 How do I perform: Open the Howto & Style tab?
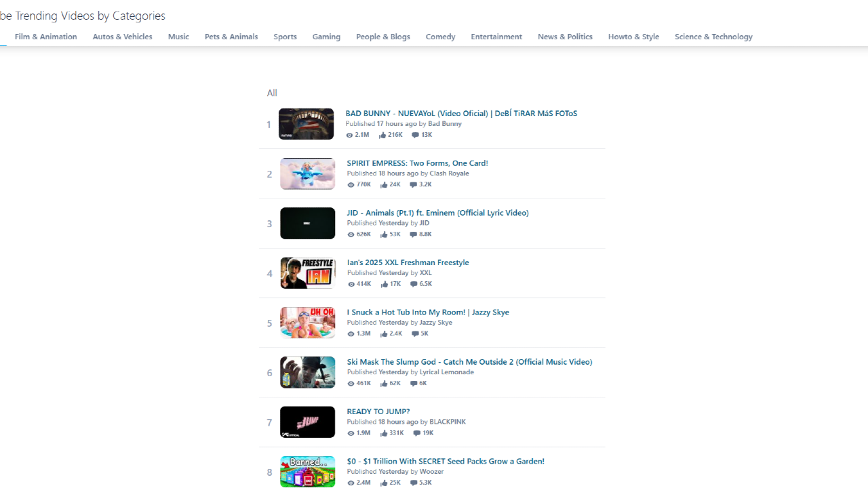click(x=633, y=37)
